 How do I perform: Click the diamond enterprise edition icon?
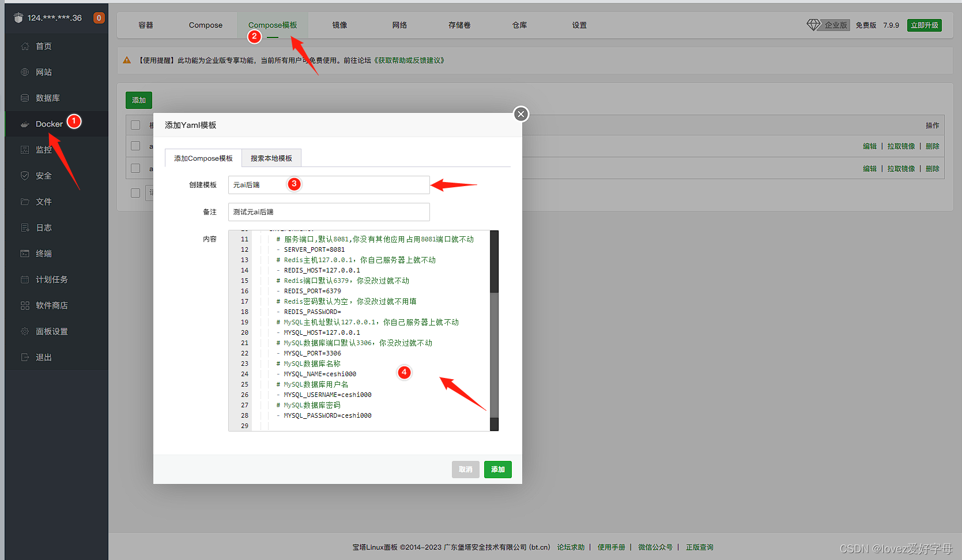click(x=813, y=25)
